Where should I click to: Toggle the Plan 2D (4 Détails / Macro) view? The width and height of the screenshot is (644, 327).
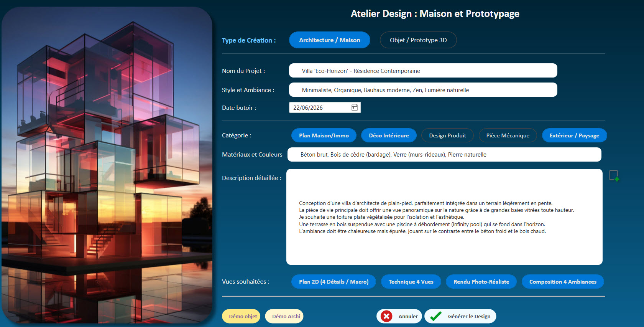click(x=333, y=282)
